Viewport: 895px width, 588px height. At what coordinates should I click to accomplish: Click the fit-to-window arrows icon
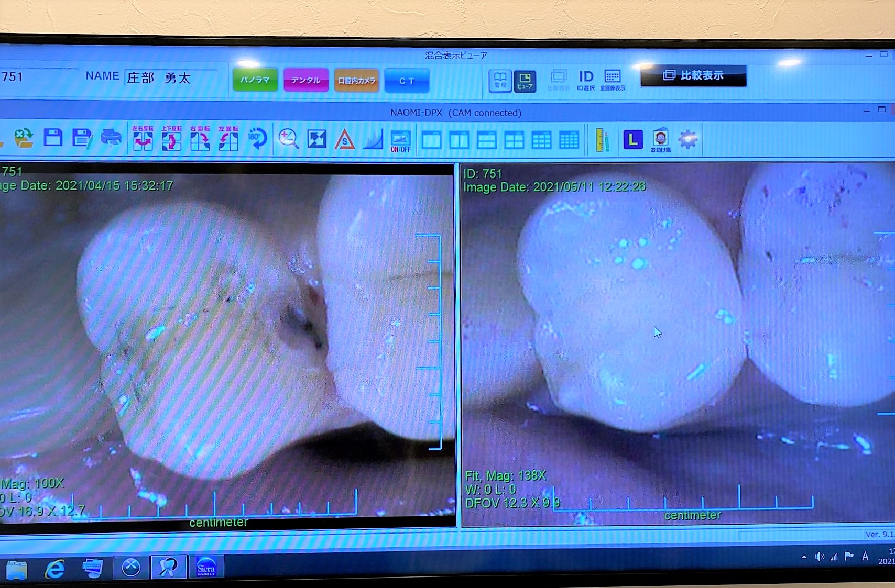coord(316,139)
